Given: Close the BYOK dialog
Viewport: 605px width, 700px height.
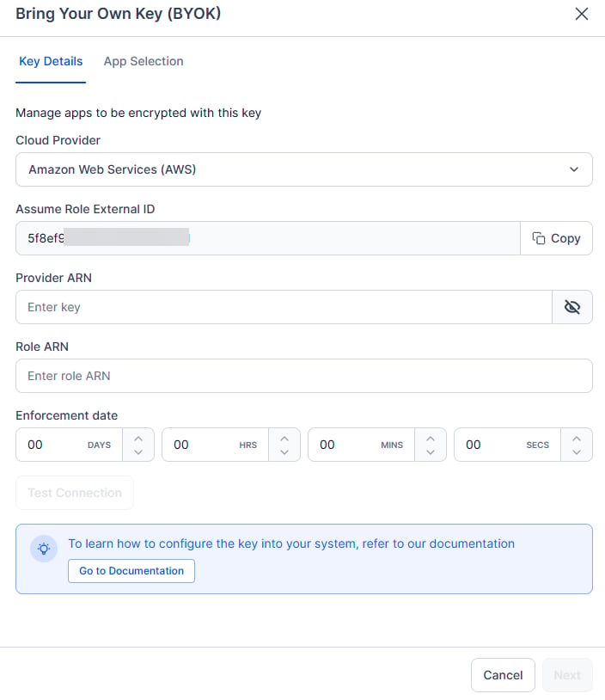Looking at the screenshot, I should (x=581, y=14).
